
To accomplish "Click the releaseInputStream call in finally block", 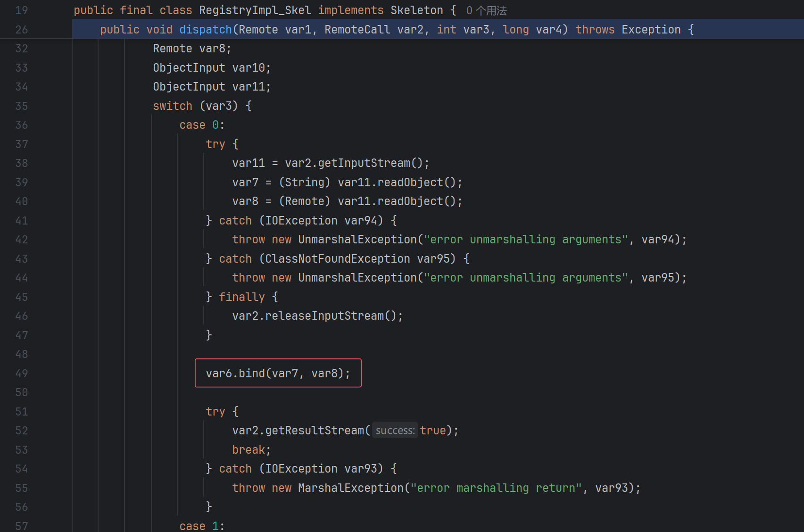I will click(324, 316).
